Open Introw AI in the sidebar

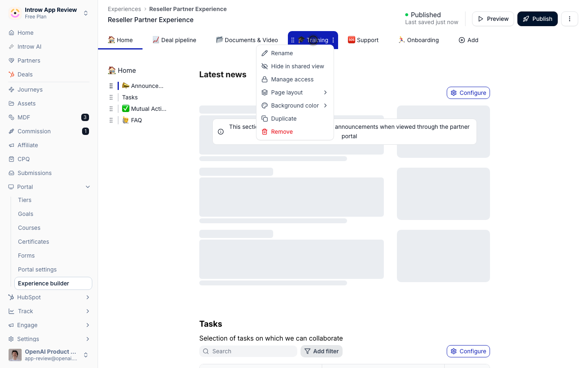pyautogui.click(x=49, y=47)
